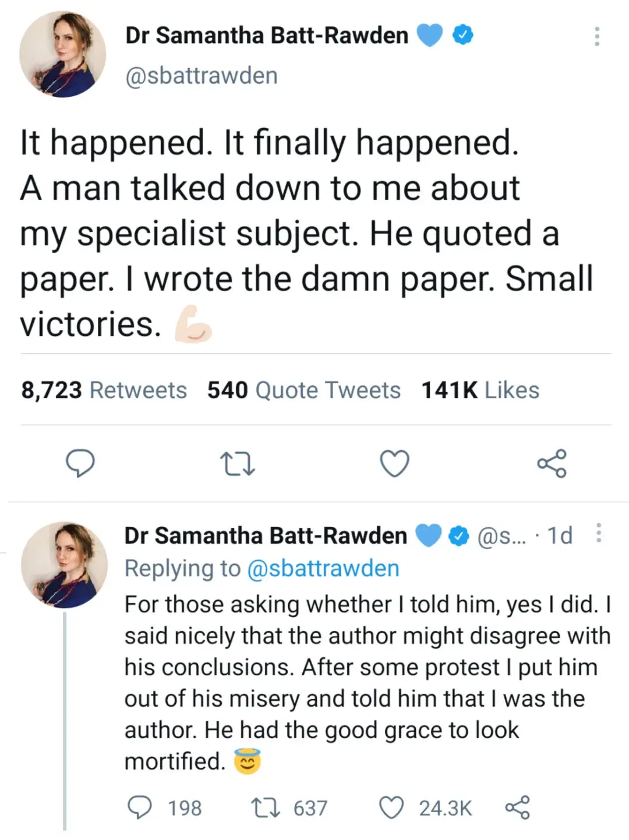Share the main tweet
This screenshot has height=840, width=629.
coord(552,463)
